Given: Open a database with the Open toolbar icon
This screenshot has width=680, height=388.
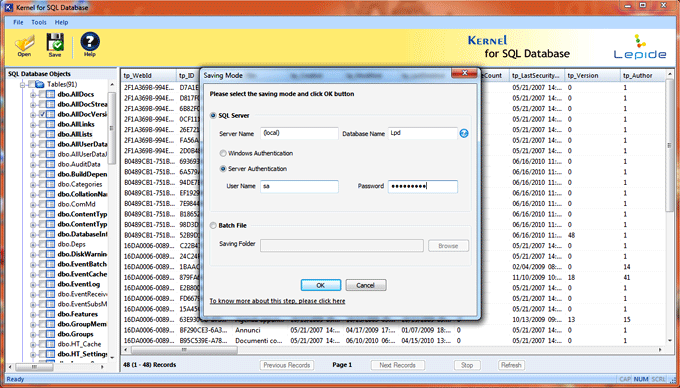Looking at the screenshot, I should pos(24,45).
